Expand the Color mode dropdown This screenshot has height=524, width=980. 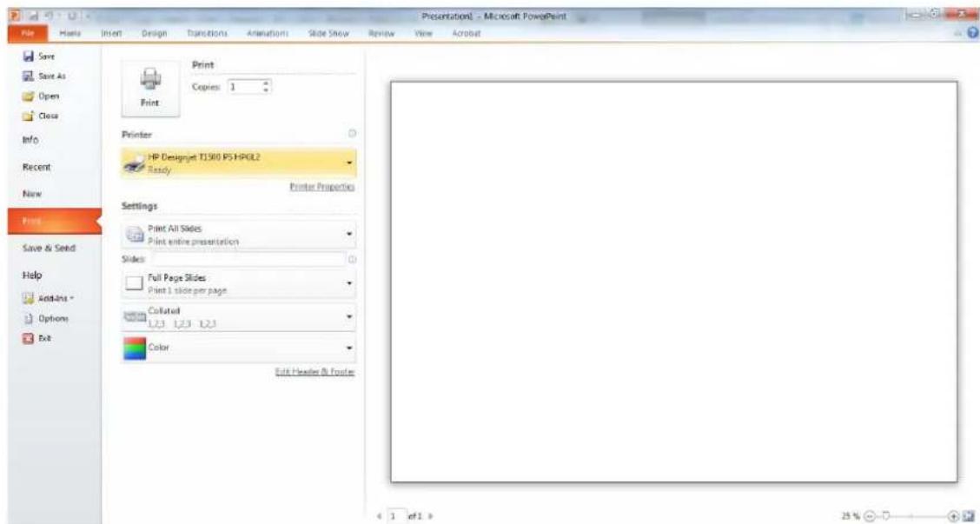(x=349, y=348)
